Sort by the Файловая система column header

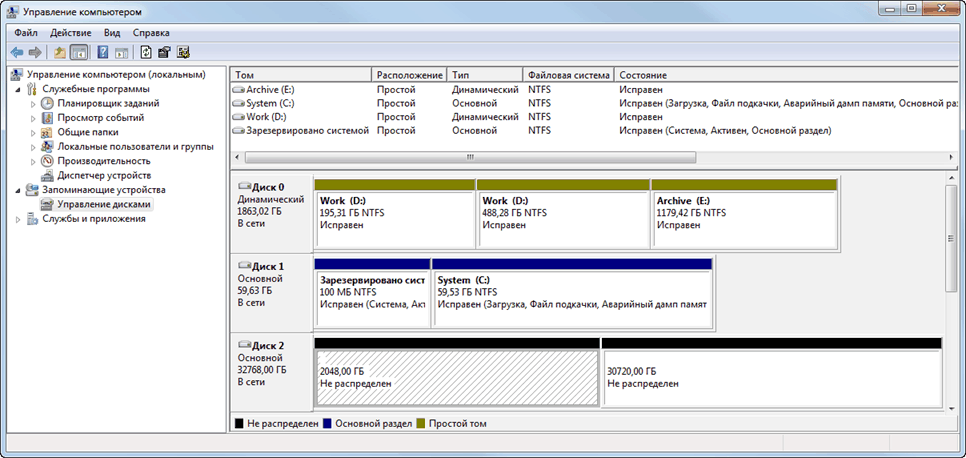tap(568, 75)
